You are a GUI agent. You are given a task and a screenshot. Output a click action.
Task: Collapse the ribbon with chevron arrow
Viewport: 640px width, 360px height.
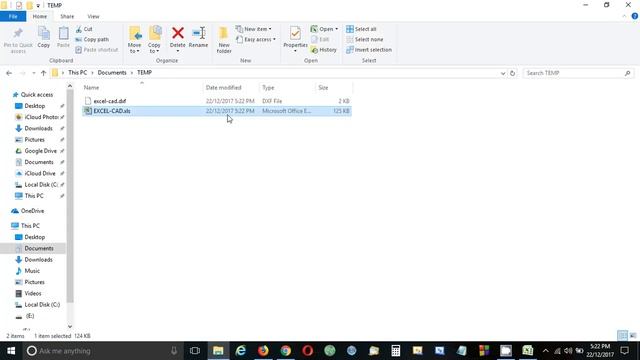click(x=624, y=16)
